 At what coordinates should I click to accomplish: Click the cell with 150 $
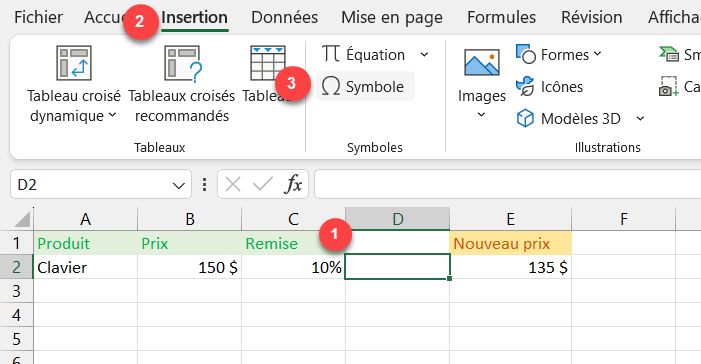[190, 267]
